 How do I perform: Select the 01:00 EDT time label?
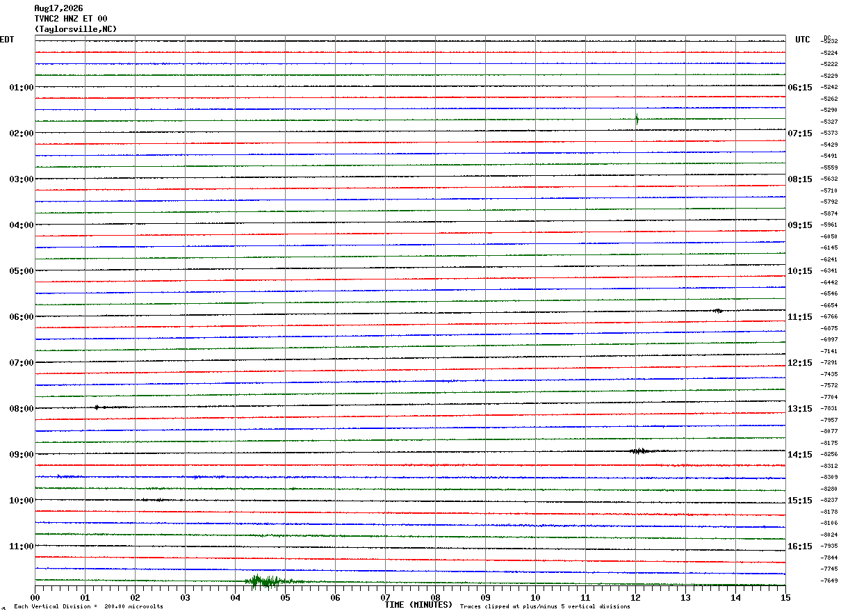click(x=22, y=88)
